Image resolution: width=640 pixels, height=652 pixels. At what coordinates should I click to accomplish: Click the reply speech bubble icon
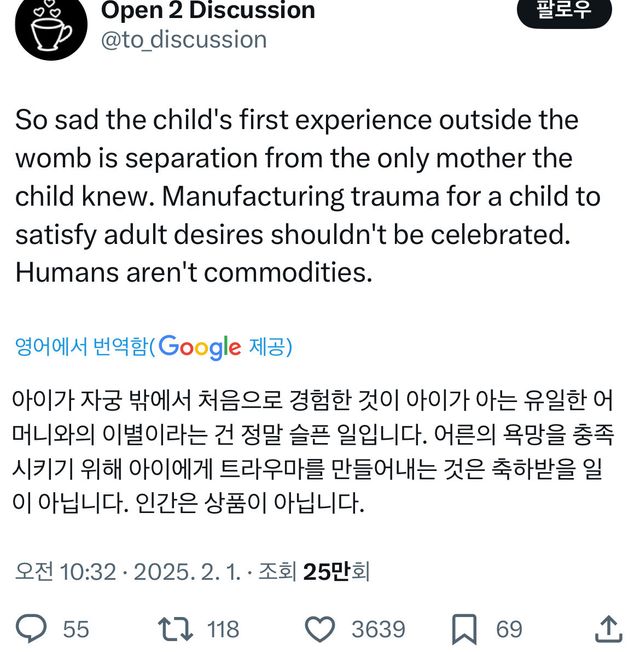coord(33,629)
